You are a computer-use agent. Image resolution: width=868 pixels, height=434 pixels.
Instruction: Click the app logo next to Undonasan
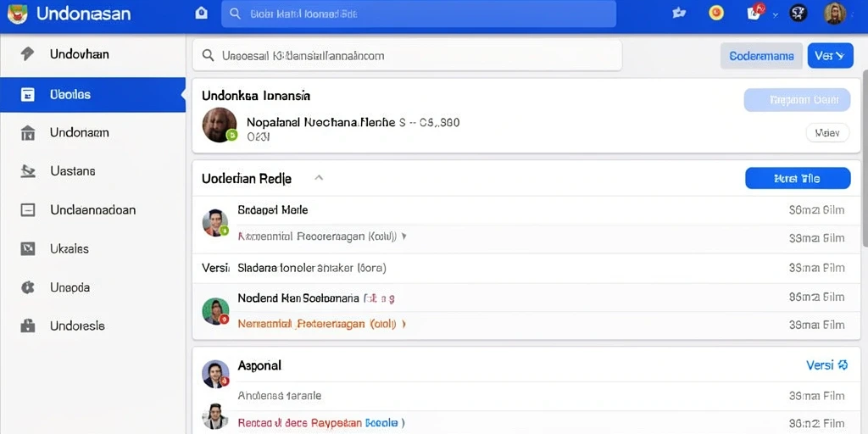18,14
